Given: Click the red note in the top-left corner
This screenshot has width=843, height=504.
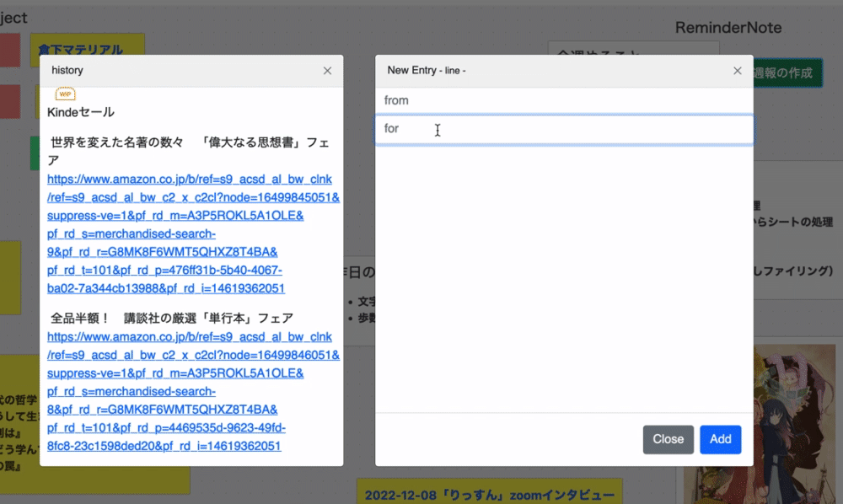Looking at the screenshot, I should pyautogui.click(x=8, y=50).
